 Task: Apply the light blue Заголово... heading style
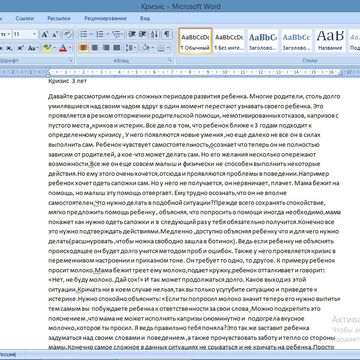click(x=296, y=41)
